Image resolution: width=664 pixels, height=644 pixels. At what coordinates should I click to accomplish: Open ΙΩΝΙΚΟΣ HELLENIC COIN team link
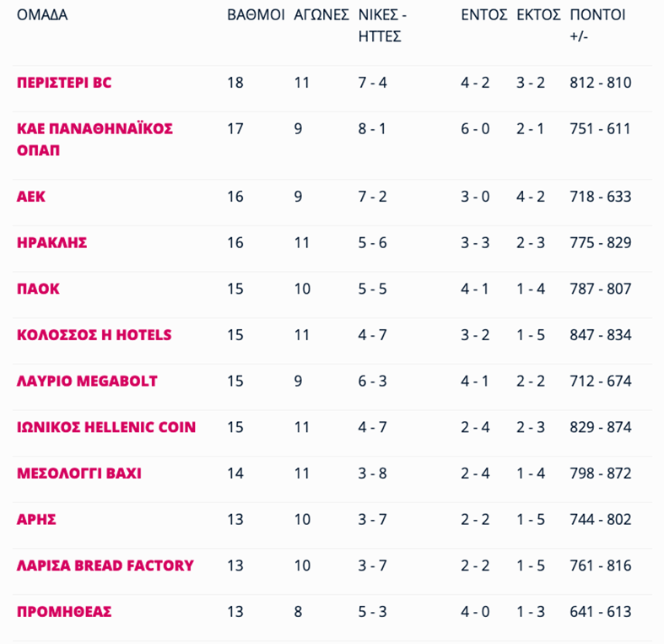[x=106, y=427]
